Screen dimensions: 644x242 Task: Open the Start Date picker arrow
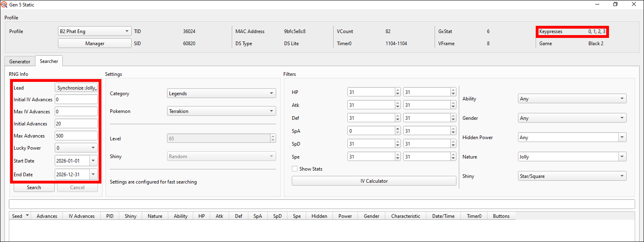[93, 161]
